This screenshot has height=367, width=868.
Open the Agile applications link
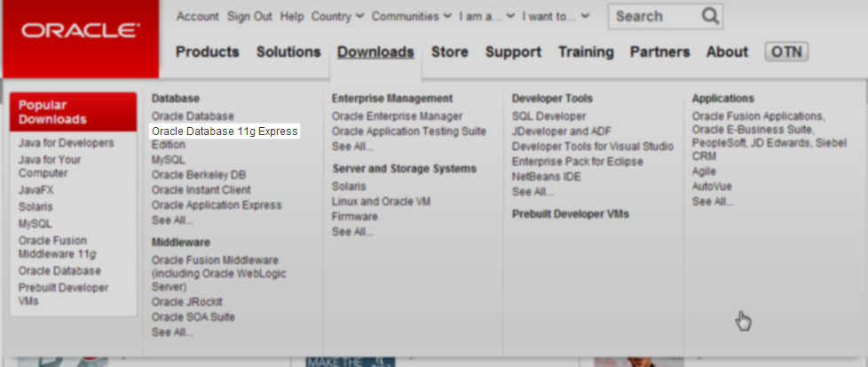pos(704,172)
